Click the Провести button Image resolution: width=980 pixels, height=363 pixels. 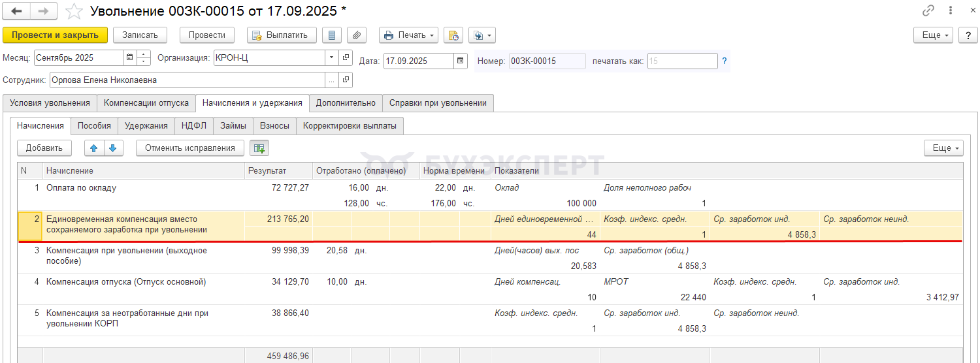(x=207, y=35)
